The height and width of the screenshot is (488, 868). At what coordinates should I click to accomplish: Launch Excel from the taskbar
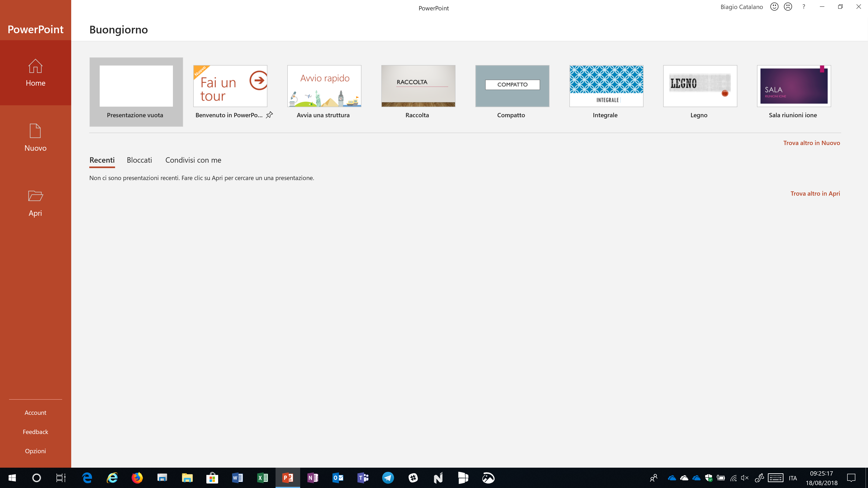point(262,478)
